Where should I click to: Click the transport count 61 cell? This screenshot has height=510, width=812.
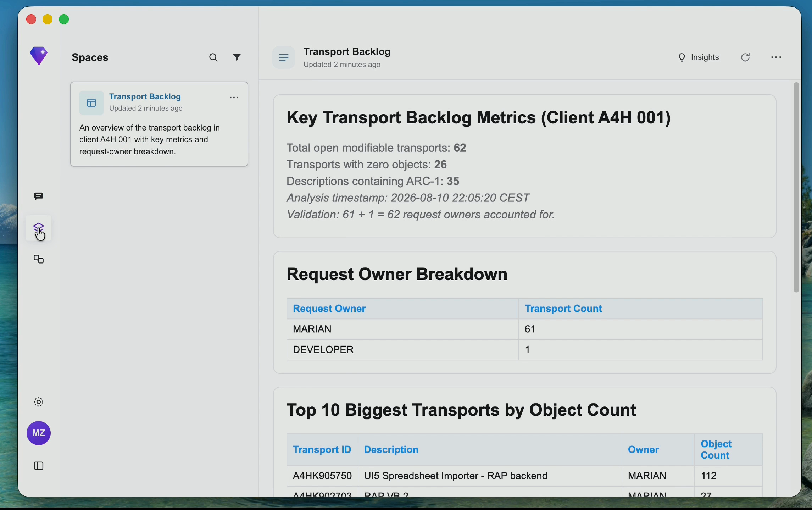(x=641, y=329)
